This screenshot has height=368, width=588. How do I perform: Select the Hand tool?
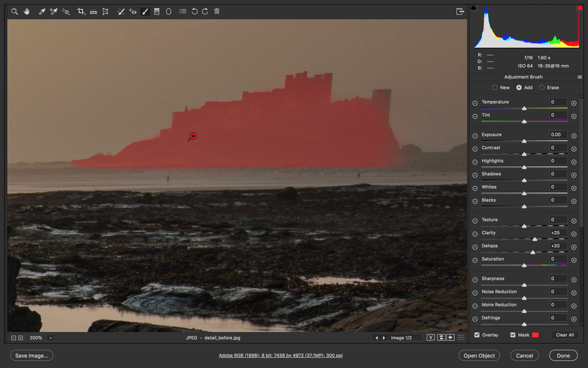pyautogui.click(x=26, y=11)
